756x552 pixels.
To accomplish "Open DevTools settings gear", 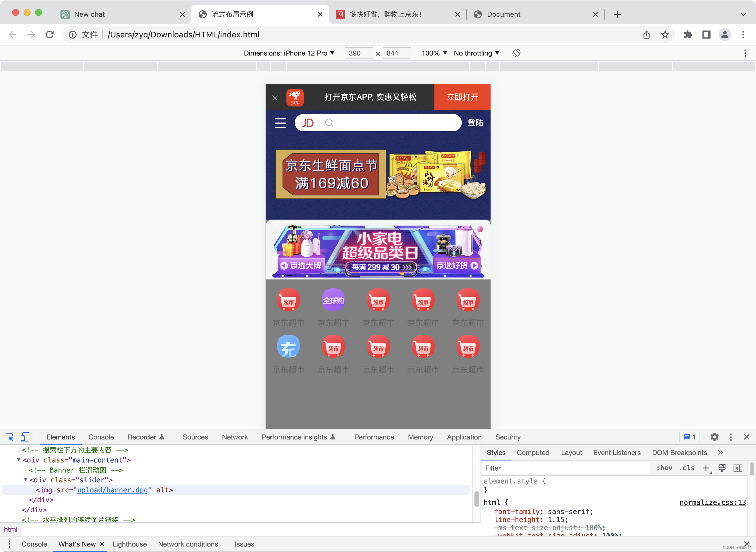I will pyautogui.click(x=714, y=437).
